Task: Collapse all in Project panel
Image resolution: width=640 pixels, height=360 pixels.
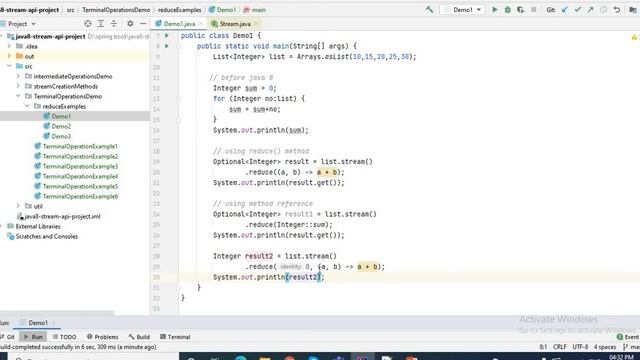Action: (x=114, y=24)
